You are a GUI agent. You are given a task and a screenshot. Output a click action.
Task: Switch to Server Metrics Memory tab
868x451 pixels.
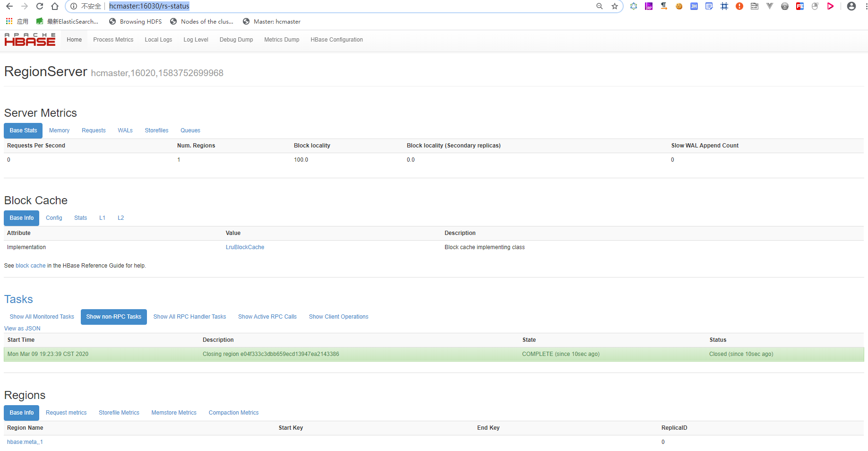coord(59,130)
